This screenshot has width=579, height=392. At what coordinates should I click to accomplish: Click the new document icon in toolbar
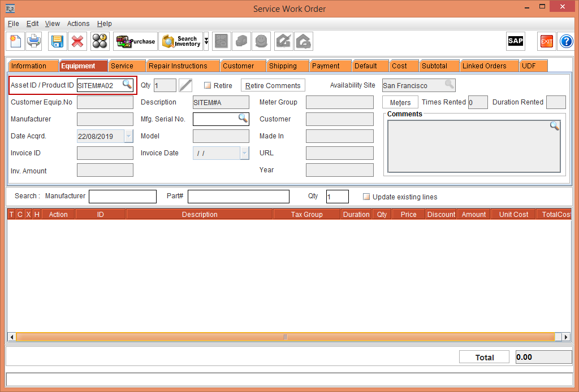coord(16,41)
